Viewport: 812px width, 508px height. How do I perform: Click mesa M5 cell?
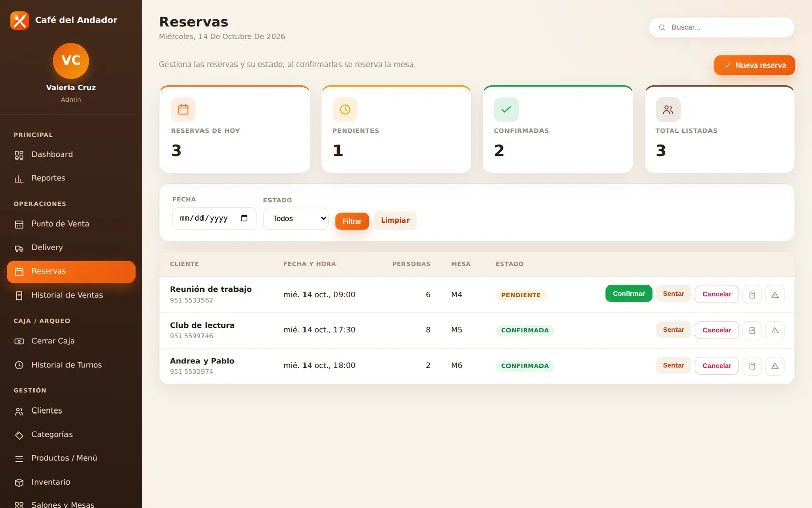[457, 330]
